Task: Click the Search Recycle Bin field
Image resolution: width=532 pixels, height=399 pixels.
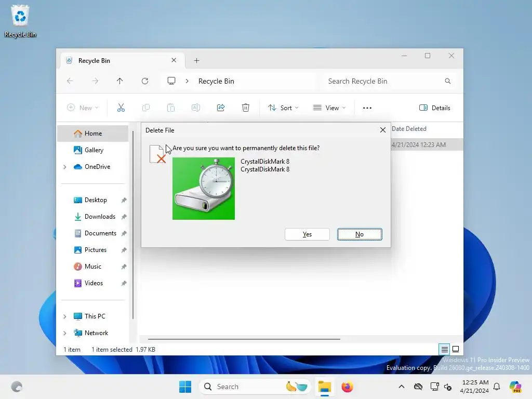Action: tap(390, 81)
